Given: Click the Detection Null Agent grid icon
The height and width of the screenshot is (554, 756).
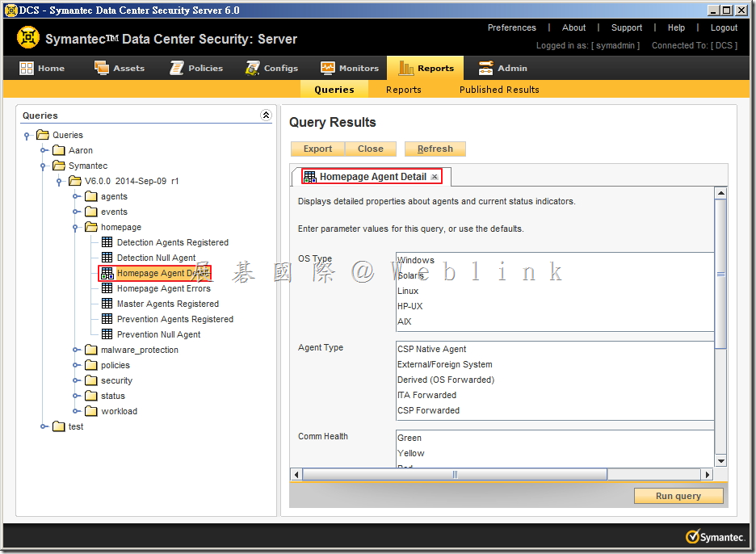Looking at the screenshot, I should [107, 258].
